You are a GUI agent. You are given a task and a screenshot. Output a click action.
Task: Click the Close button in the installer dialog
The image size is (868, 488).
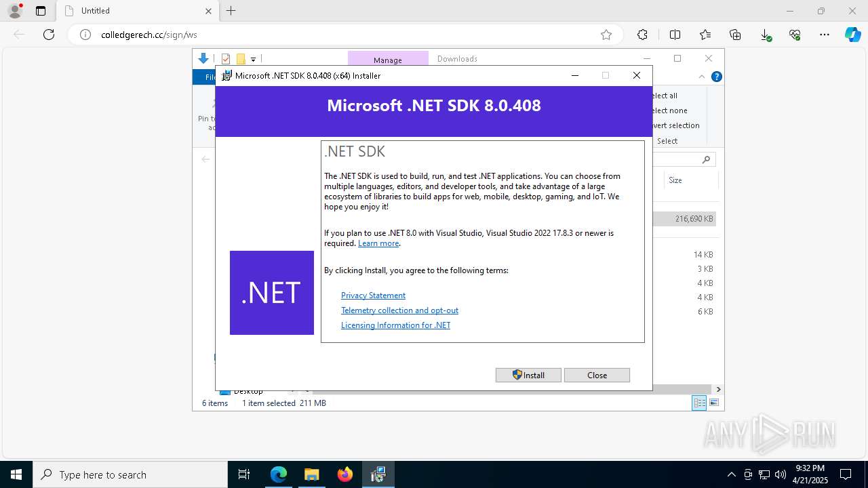(x=597, y=375)
